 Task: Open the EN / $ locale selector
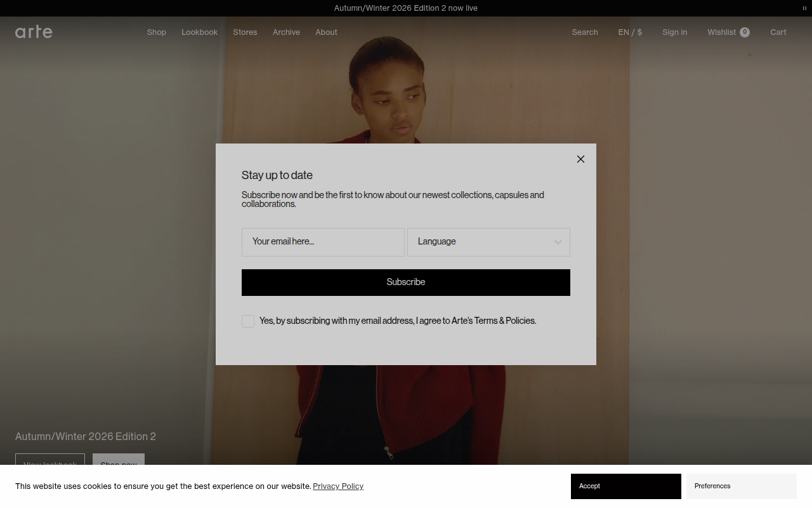click(x=630, y=32)
